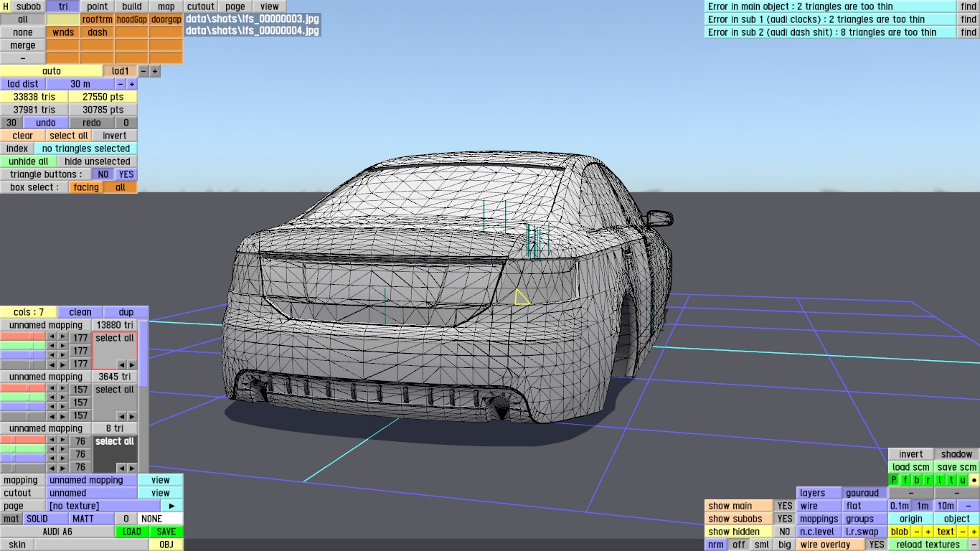Click the green LOAD button
This screenshot has height=551, width=980.
click(x=132, y=532)
